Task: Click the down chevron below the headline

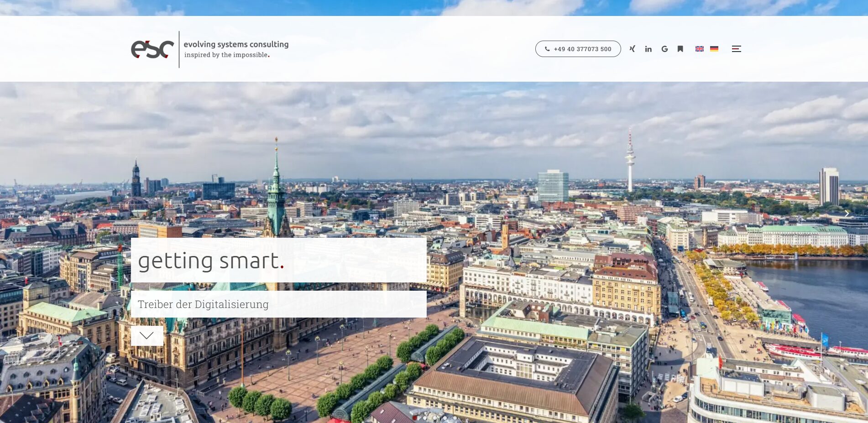Action: pyautogui.click(x=146, y=336)
